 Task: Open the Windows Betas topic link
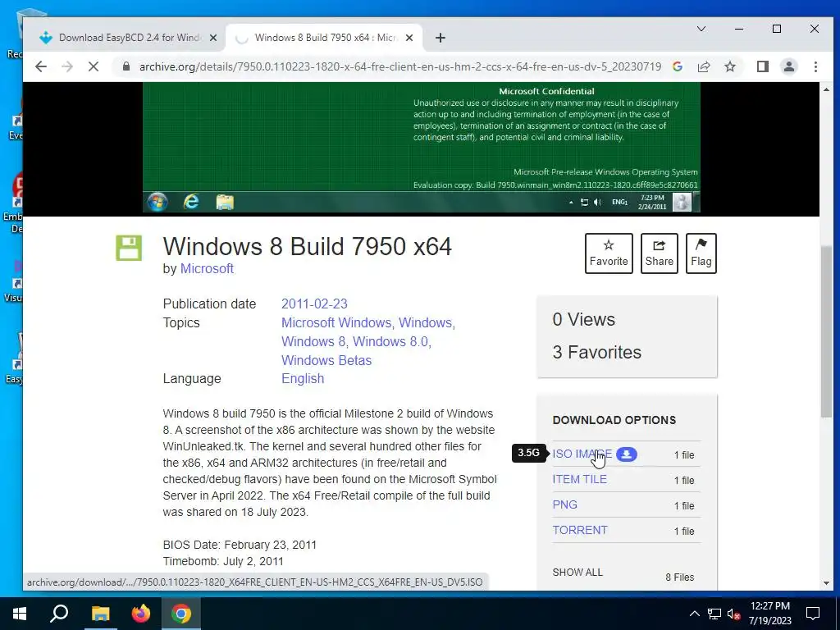click(x=326, y=360)
